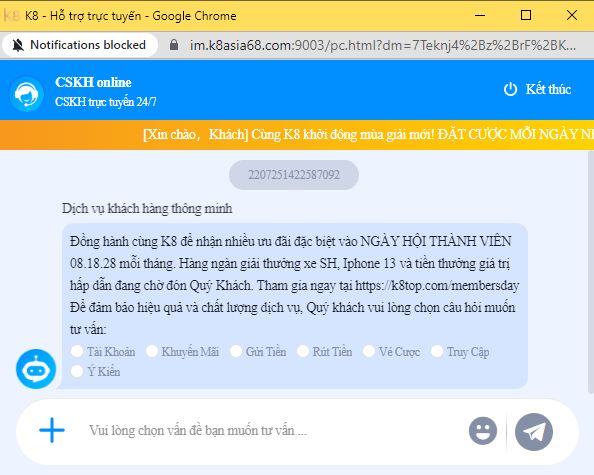Select the Gửi Tiền radio option
Screen dimensions: 594x475
[x=236, y=351]
